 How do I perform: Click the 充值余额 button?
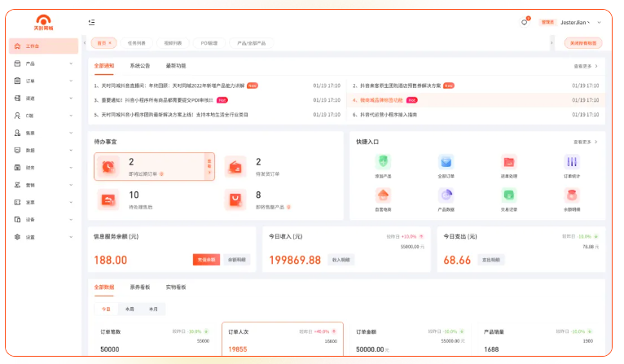pos(206,260)
